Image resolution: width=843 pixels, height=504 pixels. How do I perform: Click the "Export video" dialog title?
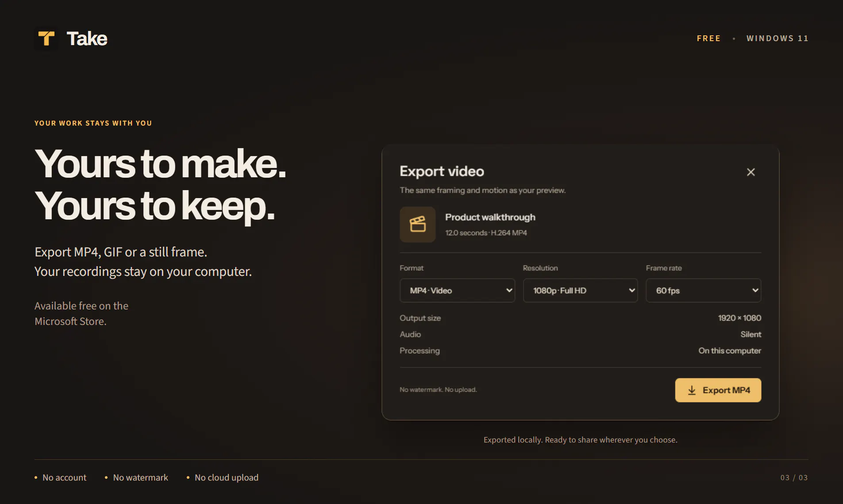(442, 172)
